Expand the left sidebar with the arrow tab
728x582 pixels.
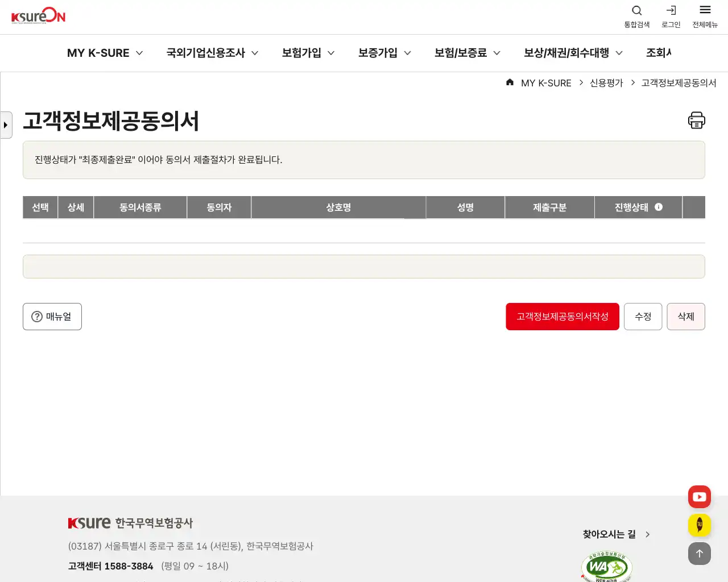tap(6, 124)
